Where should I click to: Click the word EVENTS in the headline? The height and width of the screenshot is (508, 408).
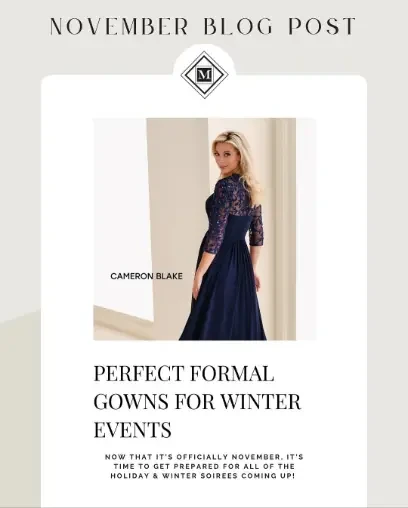133,429
